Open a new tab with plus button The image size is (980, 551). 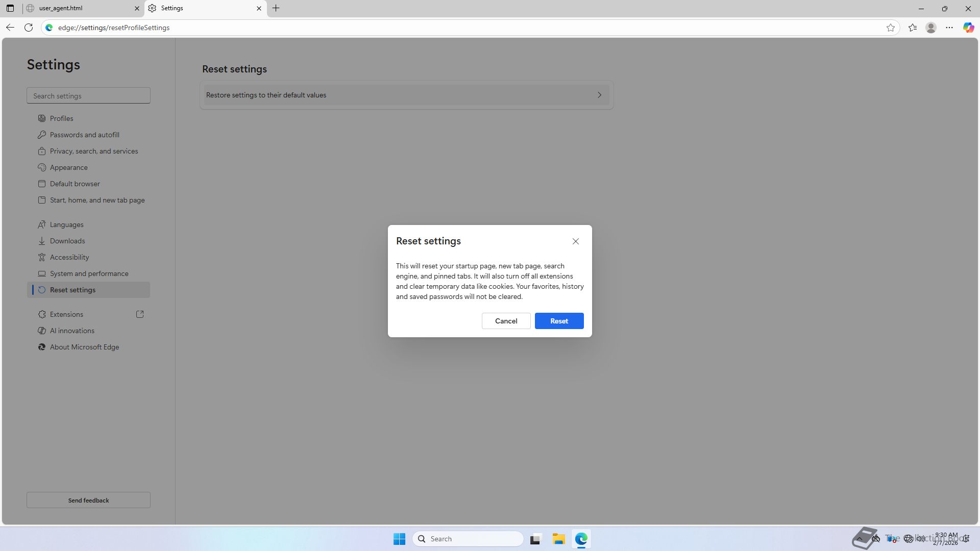point(276,8)
